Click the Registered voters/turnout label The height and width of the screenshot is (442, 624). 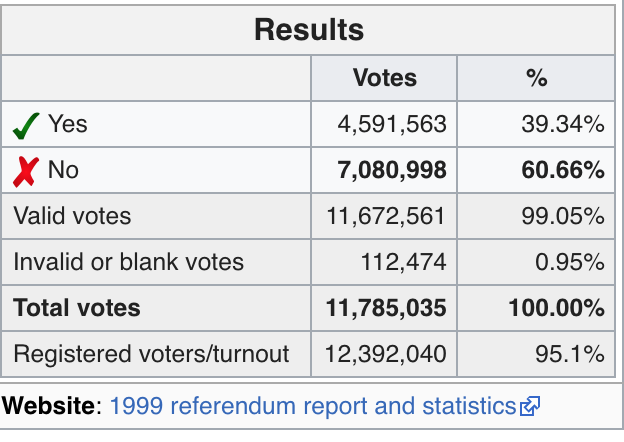151,353
